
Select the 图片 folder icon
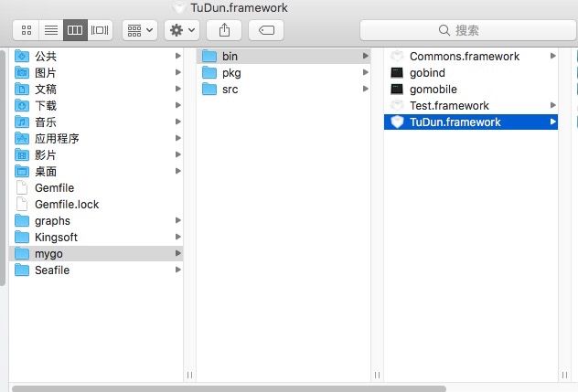pos(22,72)
